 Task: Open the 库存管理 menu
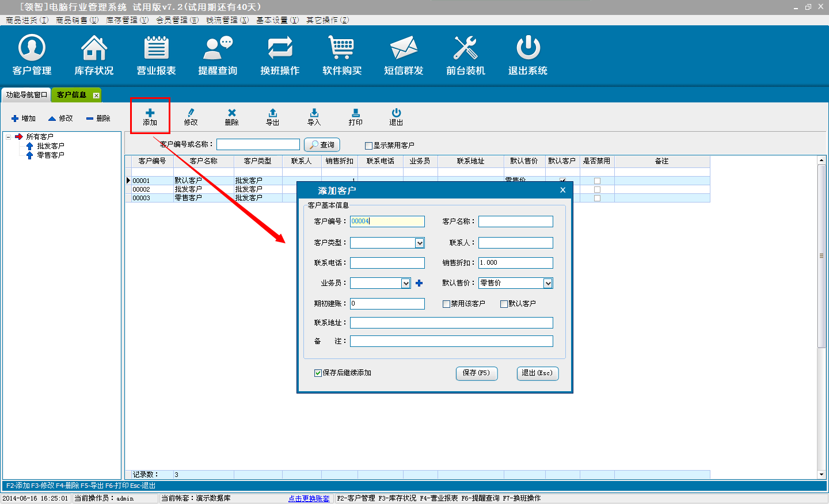tap(127, 20)
